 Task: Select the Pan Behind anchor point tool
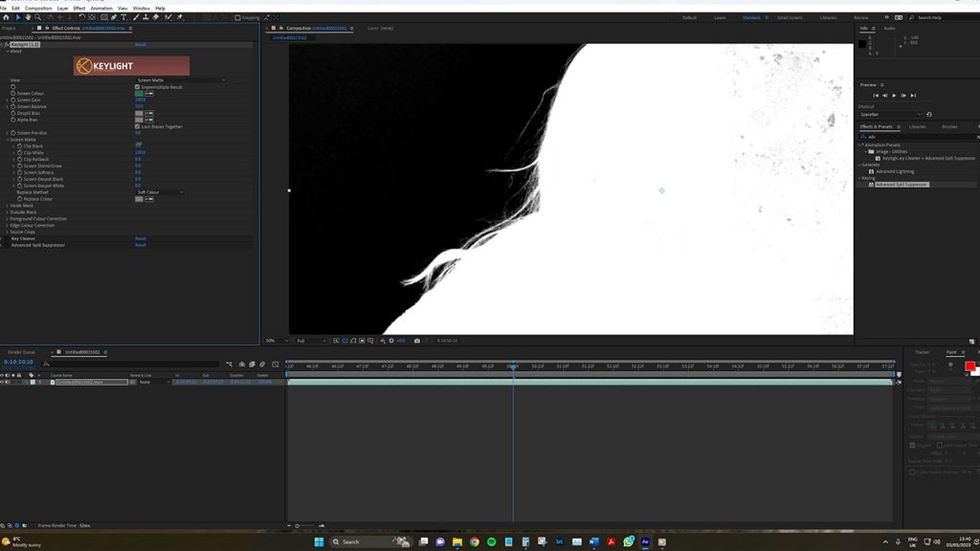(x=92, y=17)
